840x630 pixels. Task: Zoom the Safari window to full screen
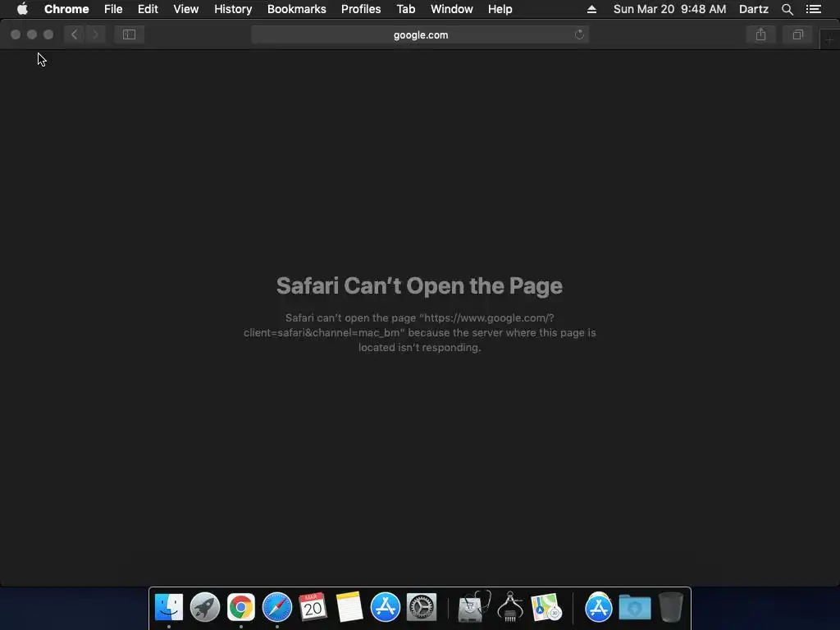pos(48,34)
